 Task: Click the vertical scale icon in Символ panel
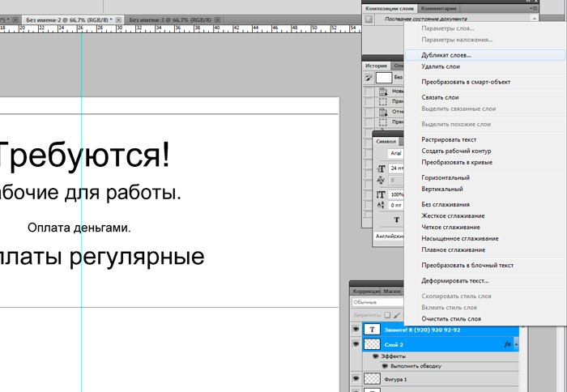coord(382,194)
